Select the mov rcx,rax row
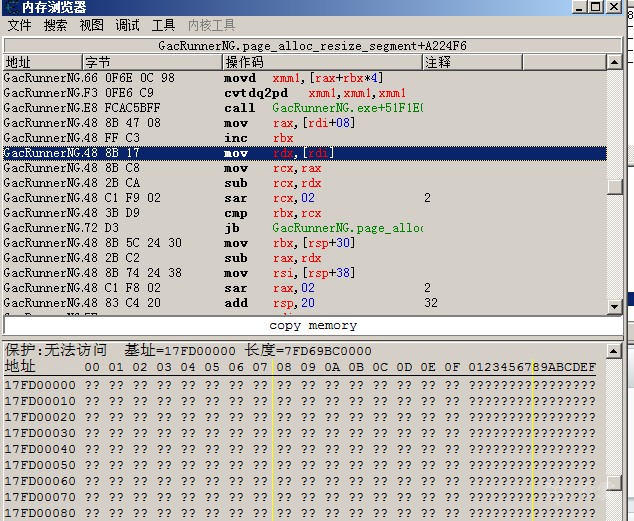 [x=305, y=168]
